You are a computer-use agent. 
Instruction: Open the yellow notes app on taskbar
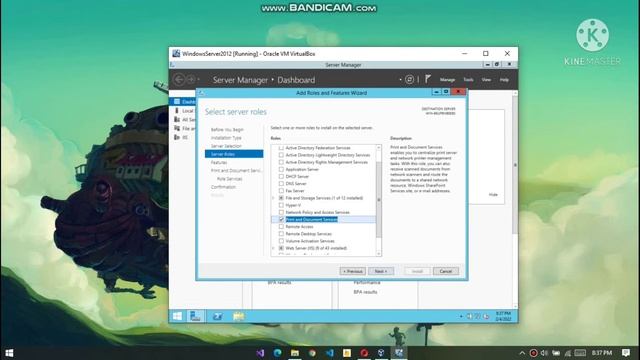[x=347, y=353]
